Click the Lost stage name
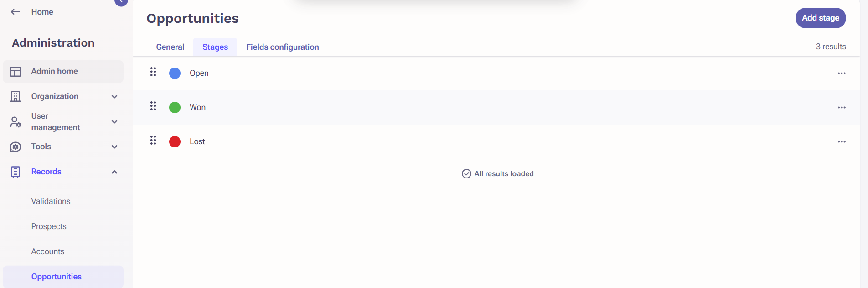The height and width of the screenshot is (288, 868). coord(197,141)
